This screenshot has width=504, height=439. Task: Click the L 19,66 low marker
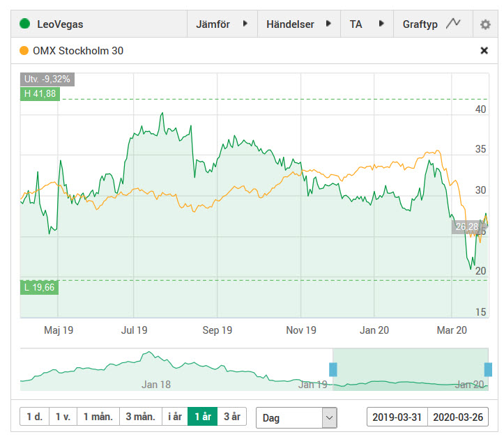coord(39,287)
